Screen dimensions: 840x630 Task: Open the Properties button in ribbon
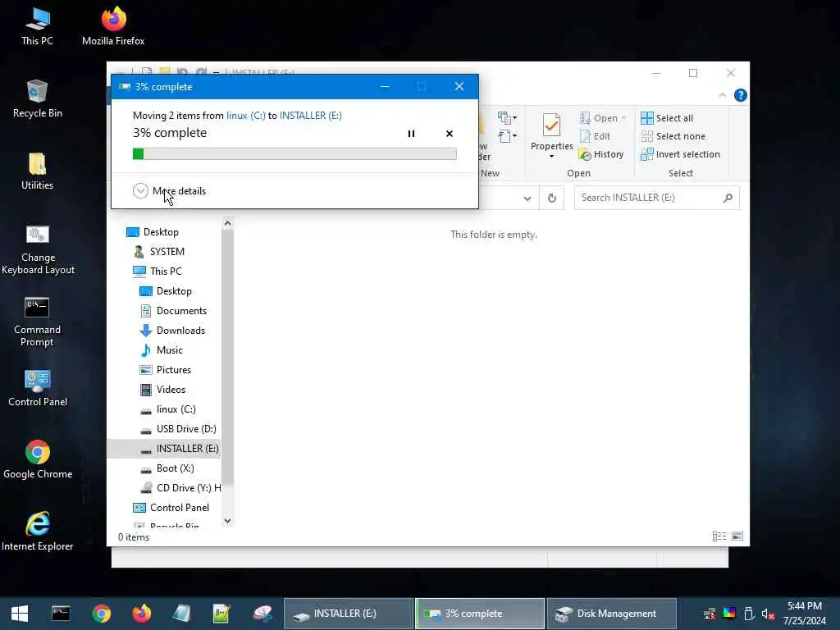[552, 132]
